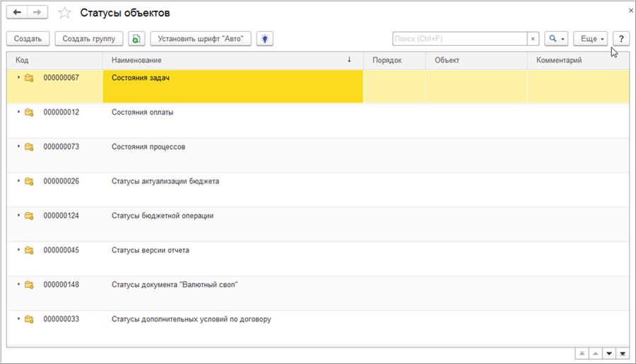The width and height of the screenshot is (636, 364).
Task: Open the Еще menu
Action: coord(592,39)
